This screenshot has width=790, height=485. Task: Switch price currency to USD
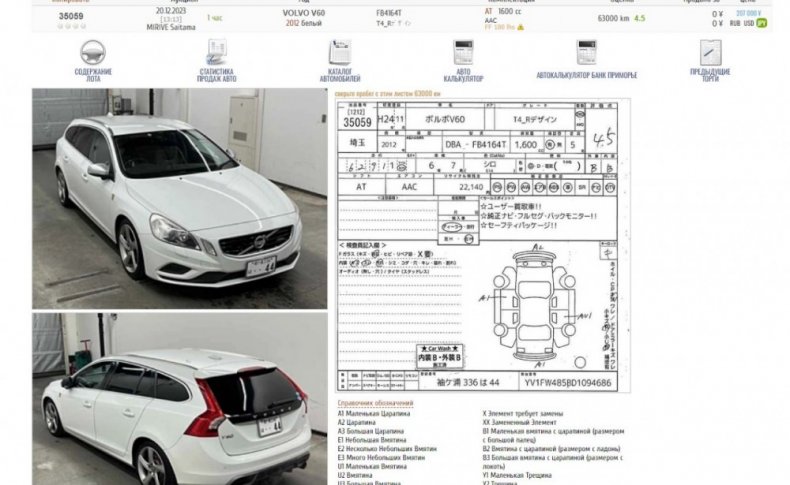click(749, 23)
